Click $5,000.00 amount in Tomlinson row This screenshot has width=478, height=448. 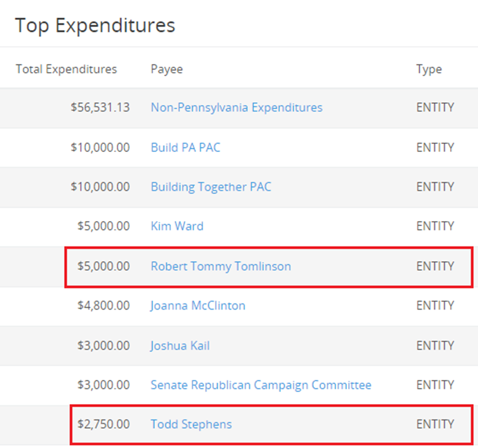(103, 266)
